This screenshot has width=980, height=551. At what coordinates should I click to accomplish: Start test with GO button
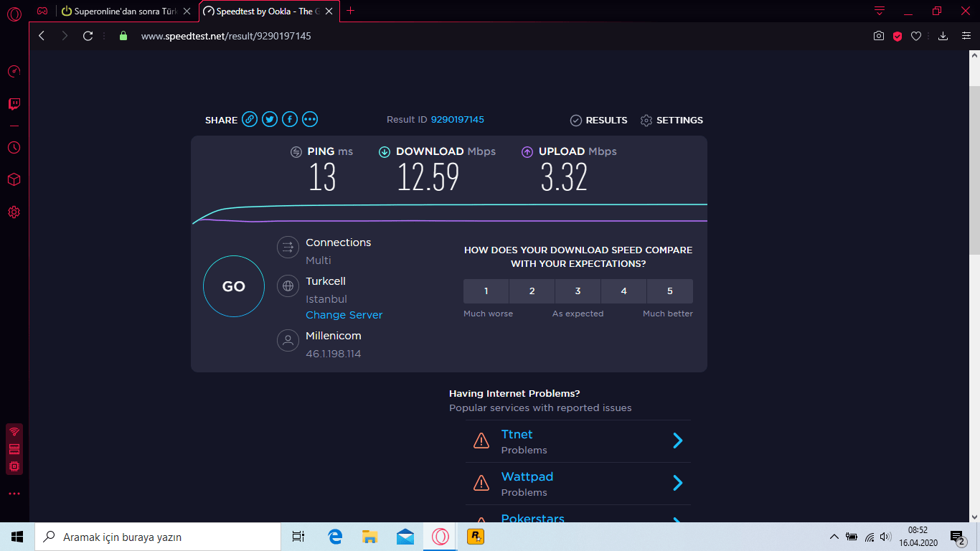pos(234,286)
